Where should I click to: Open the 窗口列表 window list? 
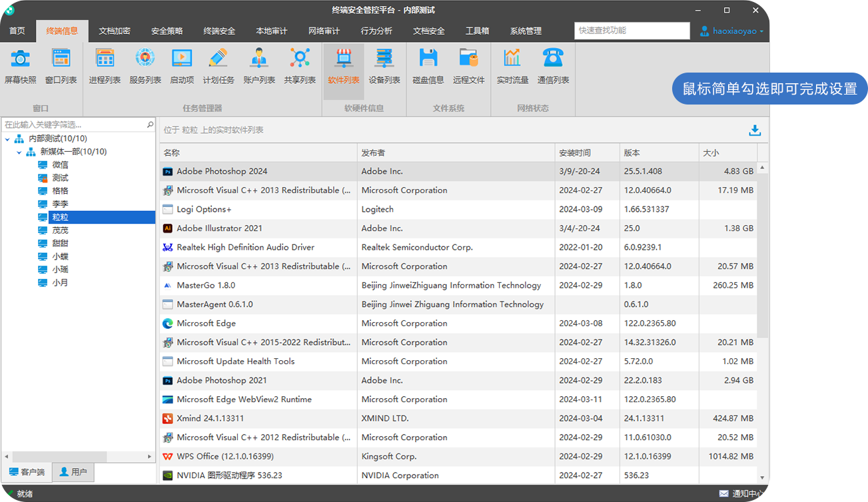click(61, 67)
